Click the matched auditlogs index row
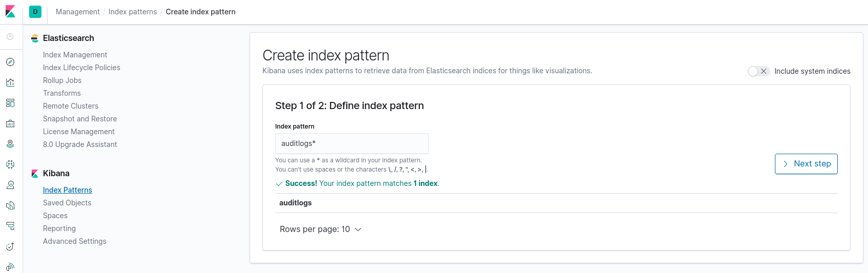The image size is (868, 273). pos(557,203)
